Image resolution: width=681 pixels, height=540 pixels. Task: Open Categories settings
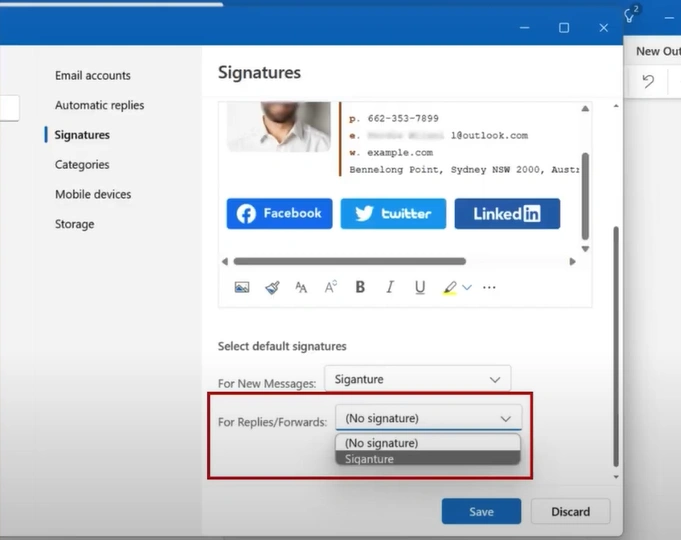[82, 165]
